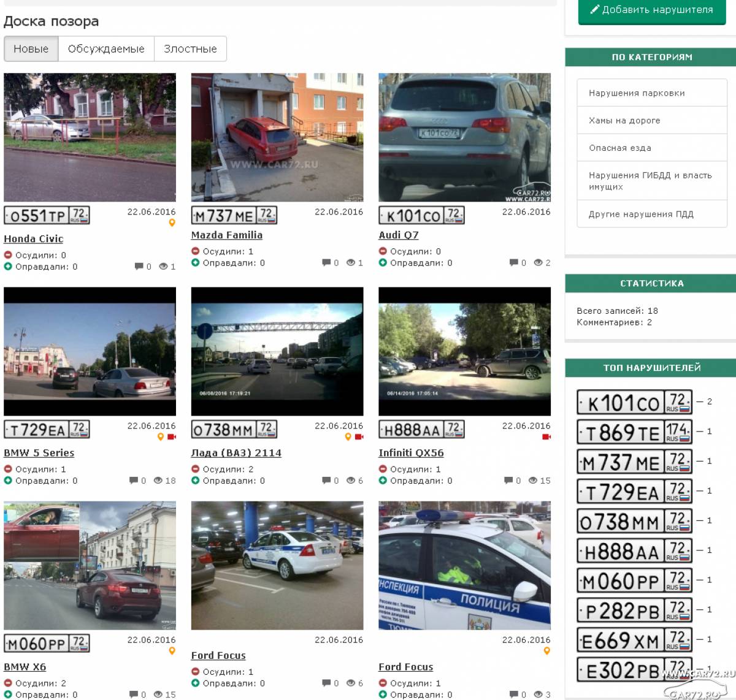Open category Другие нарушения ПДД
Image resolution: width=736 pixels, height=700 pixels.
652,214
